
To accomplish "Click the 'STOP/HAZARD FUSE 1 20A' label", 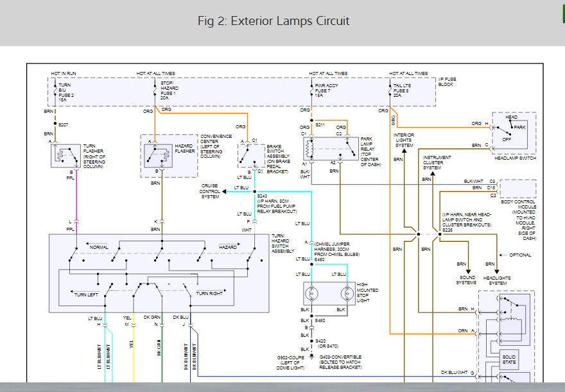I will tap(169, 90).
